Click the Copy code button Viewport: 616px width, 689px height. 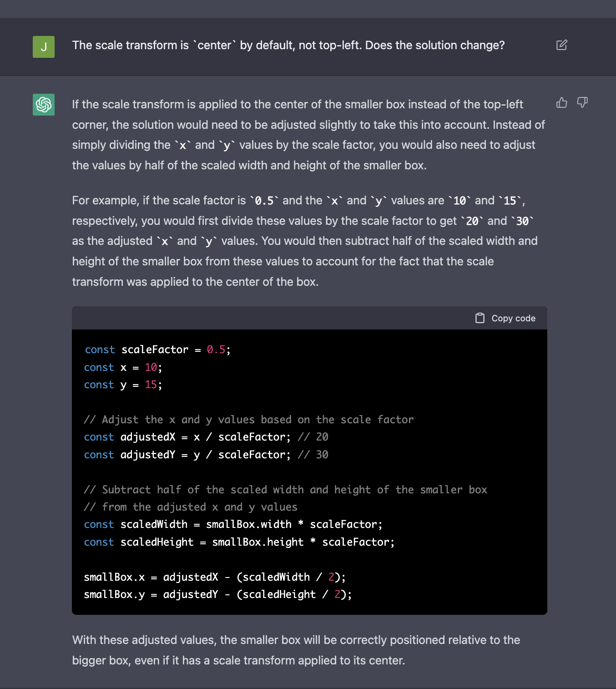[x=505, y=318]
